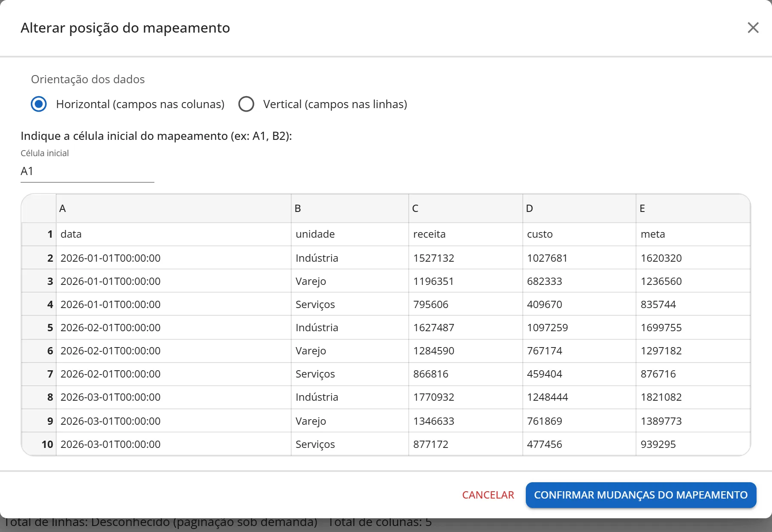Select column B header
This screenshot has height=532, width=772.
coord(350,209)
